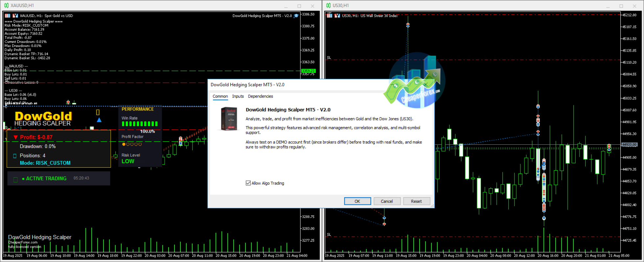
Task: Click the 'ACTIVE TRADING' status text
Action: pos(46,179)
